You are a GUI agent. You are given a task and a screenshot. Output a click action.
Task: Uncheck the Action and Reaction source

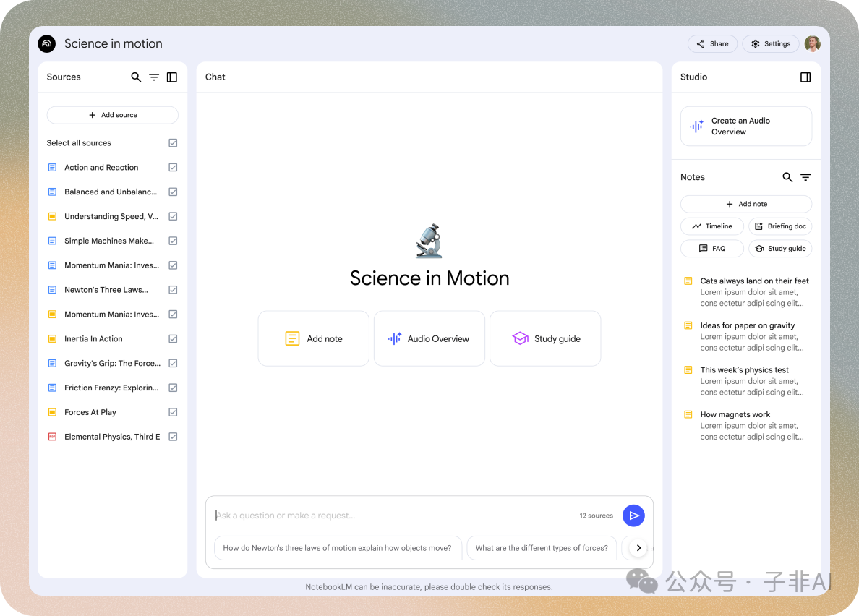pos(173,168)
